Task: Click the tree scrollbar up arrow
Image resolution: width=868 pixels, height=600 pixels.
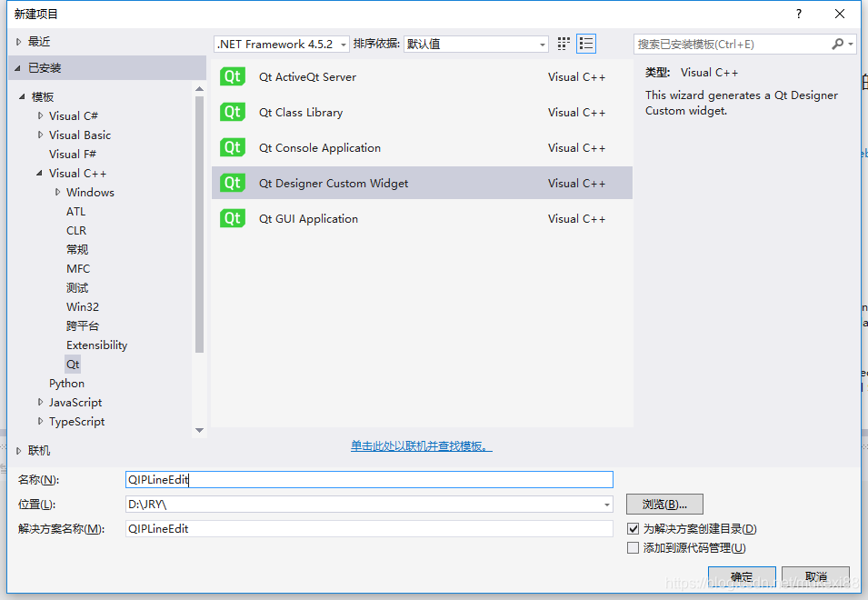Action: pos(199,88)
